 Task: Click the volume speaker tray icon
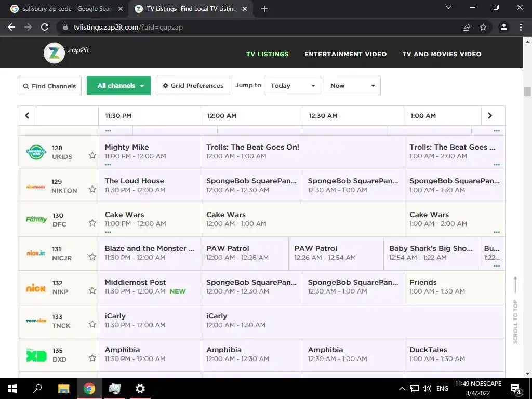pos(427,389)
